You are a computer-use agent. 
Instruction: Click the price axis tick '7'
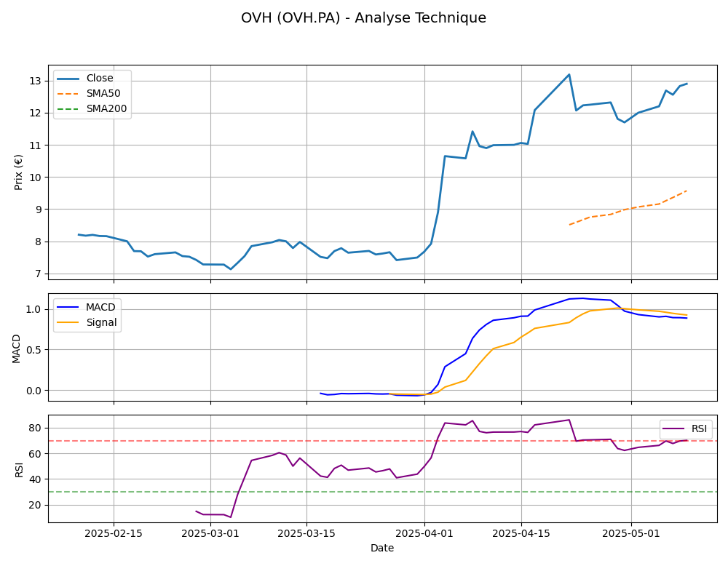[x=38, y=274]
